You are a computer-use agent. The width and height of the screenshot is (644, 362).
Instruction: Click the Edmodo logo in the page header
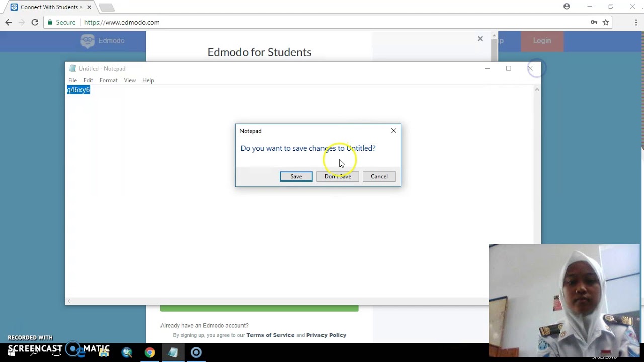pyautogui.click(x=103, y=41)
